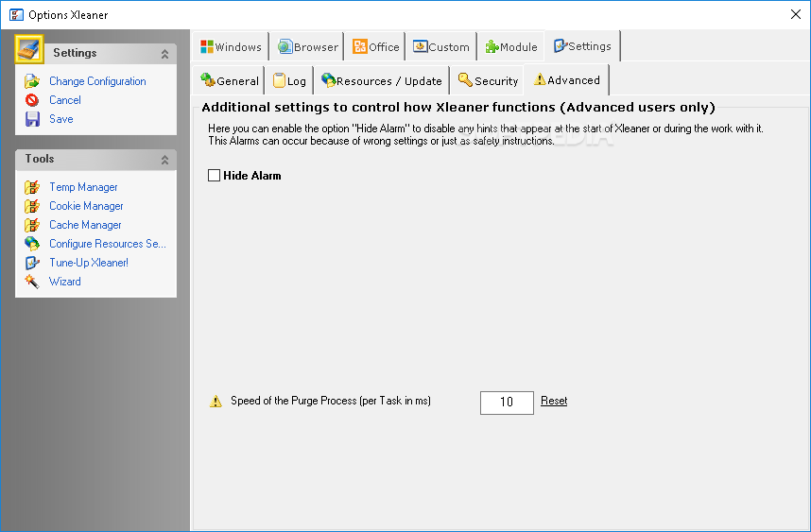Open the Log sub-tab
Screen dimensions: 811x532
(289, 80)
